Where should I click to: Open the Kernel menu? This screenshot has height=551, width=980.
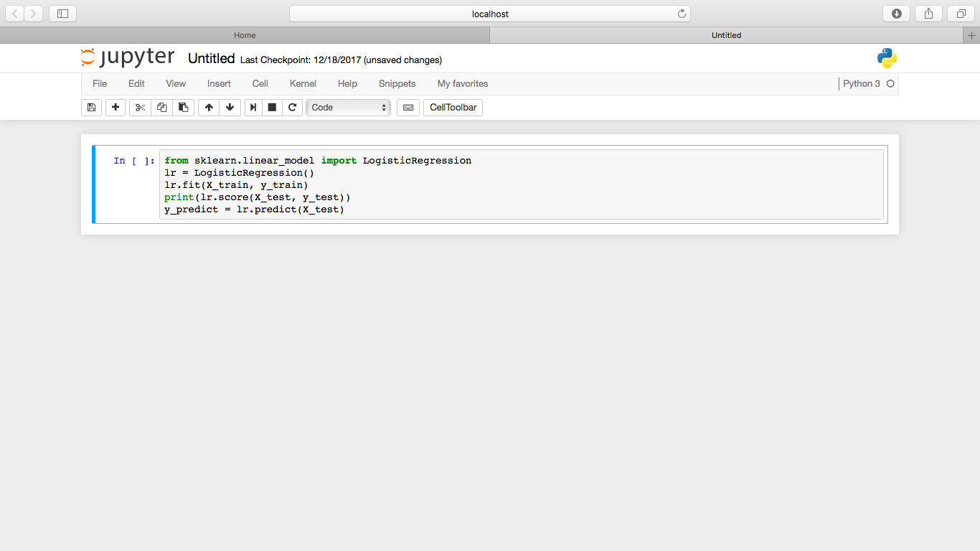[303, 84]
